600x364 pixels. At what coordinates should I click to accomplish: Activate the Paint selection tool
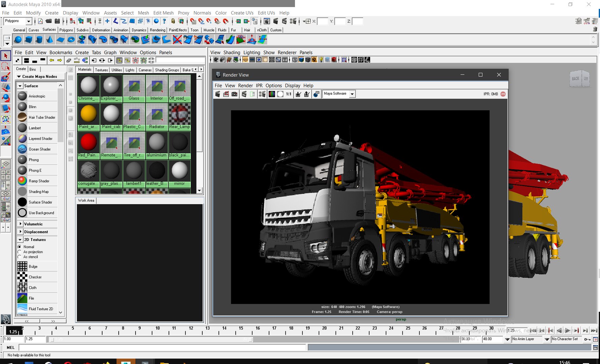point(6,77)
